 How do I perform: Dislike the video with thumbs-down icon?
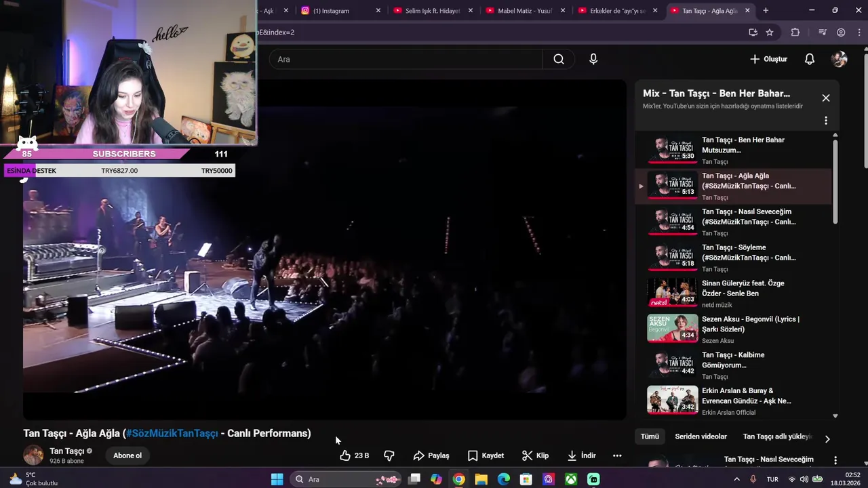pos(389,455)
